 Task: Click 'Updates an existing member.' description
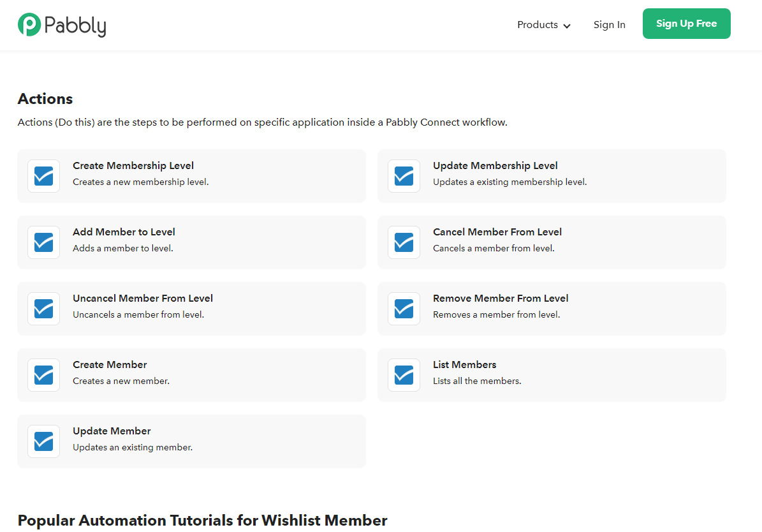click(133, 447)
